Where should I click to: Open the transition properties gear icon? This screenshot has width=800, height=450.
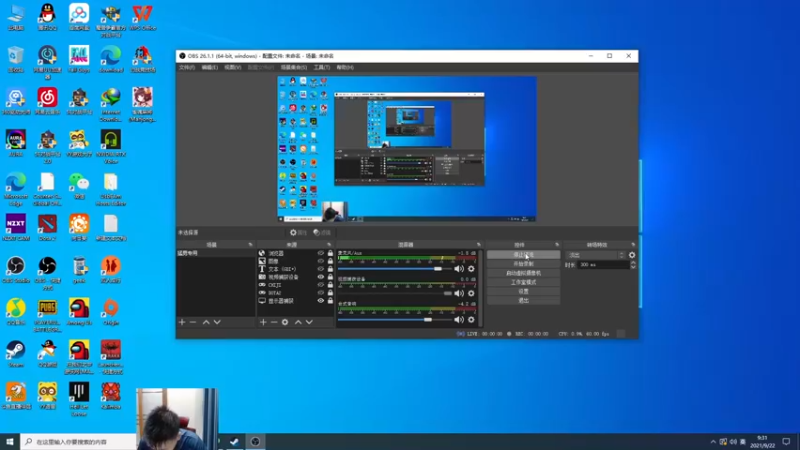point(632,255)
